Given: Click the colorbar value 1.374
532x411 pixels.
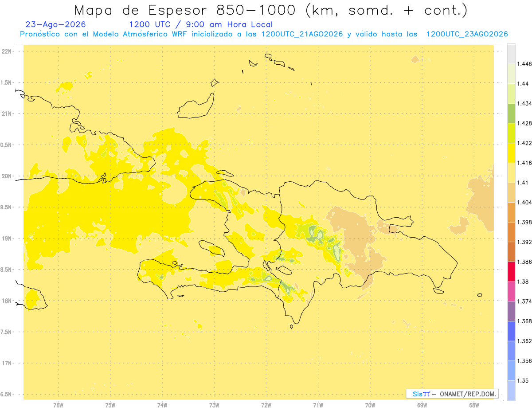Looking at the screenshot, I should pos(524,301).
